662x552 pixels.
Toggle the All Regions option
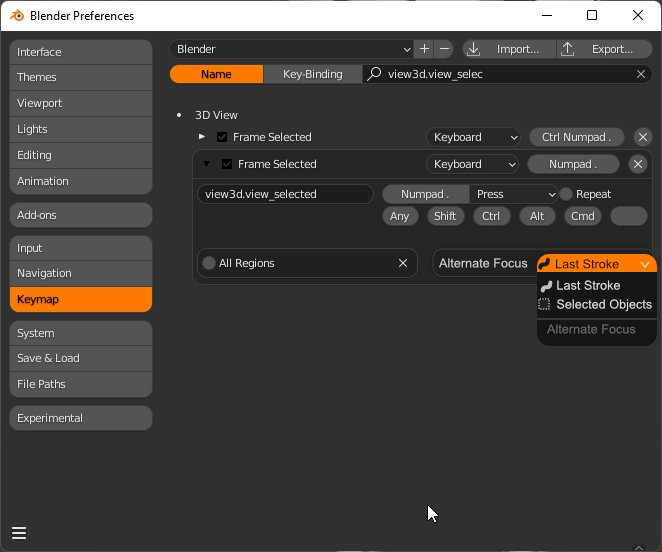(209, 263)
